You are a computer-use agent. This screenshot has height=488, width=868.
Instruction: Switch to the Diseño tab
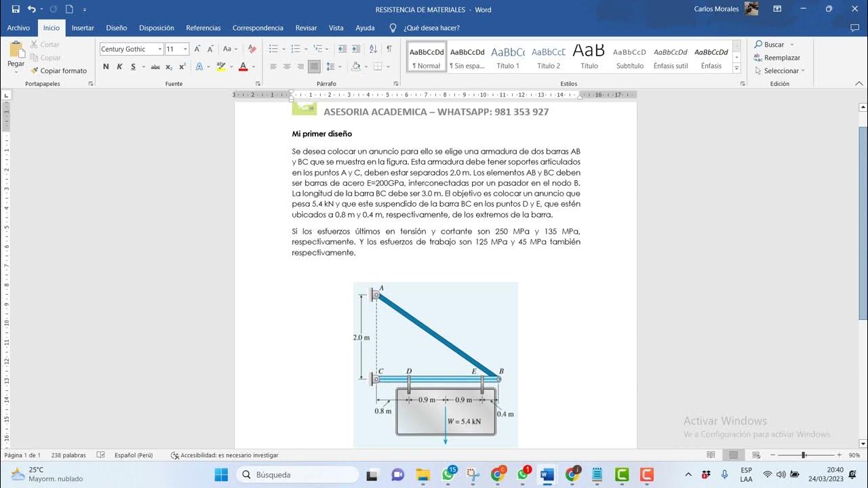click(117, 28)
